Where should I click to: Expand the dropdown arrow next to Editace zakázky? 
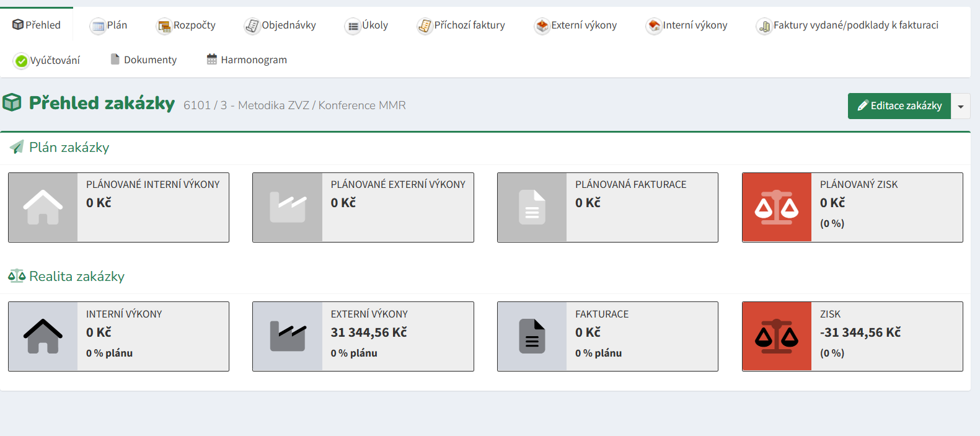pos(960,106)
